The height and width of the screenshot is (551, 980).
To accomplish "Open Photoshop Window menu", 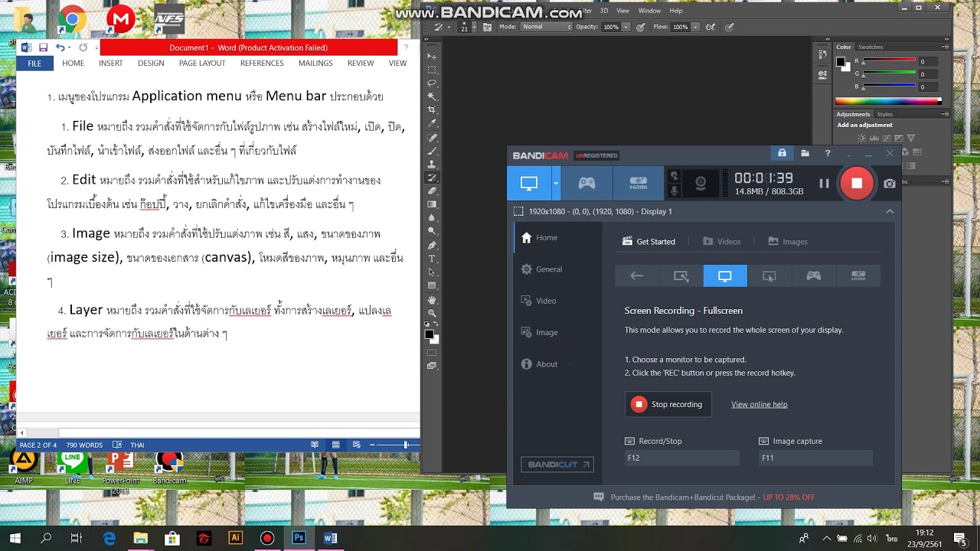I will tap(649, 11).
